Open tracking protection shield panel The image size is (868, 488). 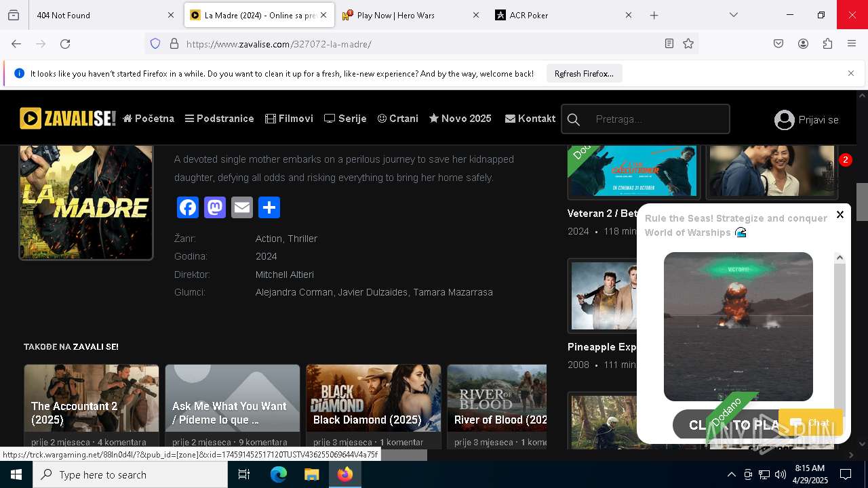point(155,43)
